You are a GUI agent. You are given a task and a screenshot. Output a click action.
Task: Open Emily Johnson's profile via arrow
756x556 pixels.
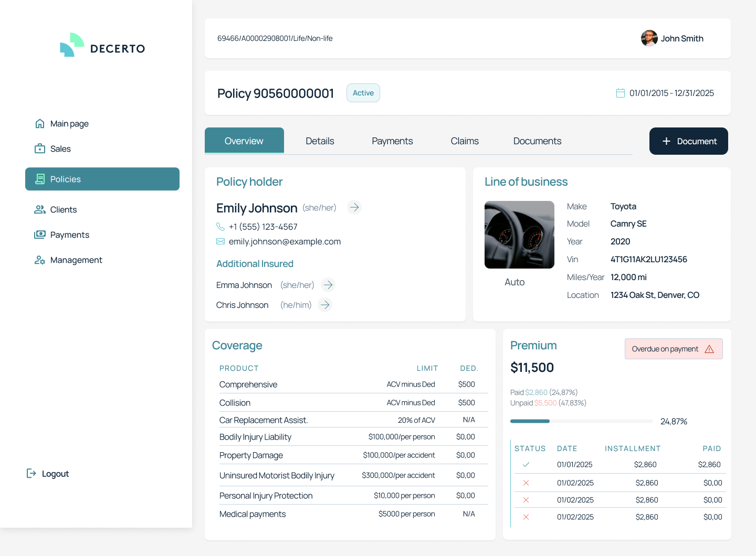click(354, 207)
